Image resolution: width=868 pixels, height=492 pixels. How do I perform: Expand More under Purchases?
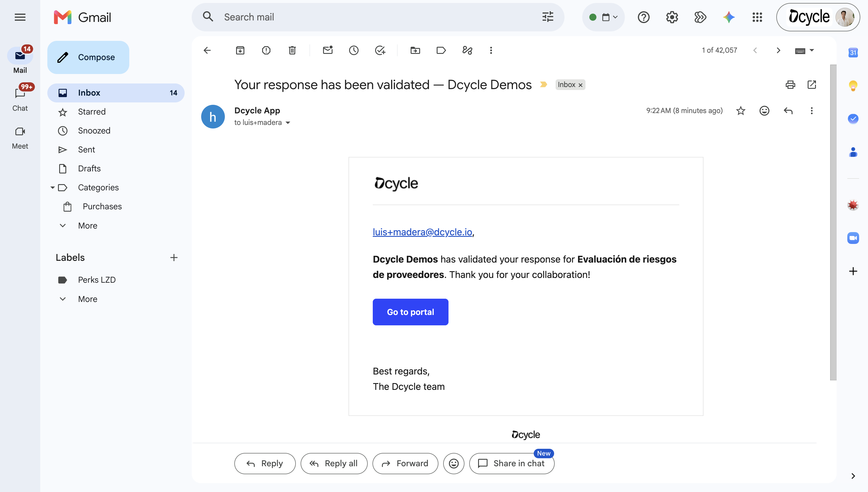pyautogui.click(x=88, y=226)
